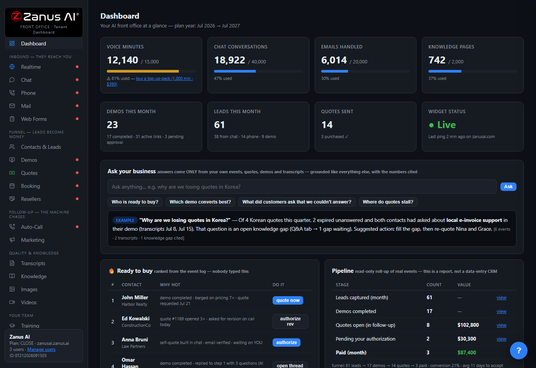Focus the 'Ask anything' input field

click(x=302, y=187)
